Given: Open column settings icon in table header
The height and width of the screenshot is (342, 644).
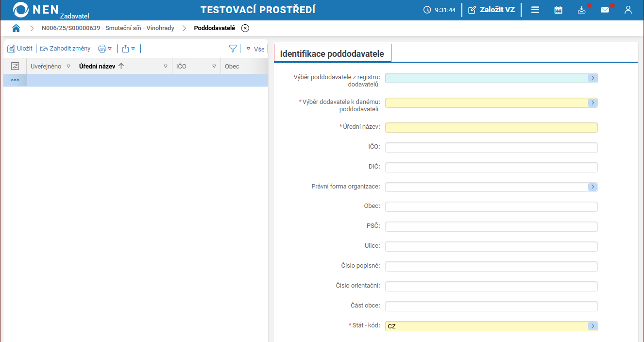Looking at the screenshot, I should click(x=15, y=66).
